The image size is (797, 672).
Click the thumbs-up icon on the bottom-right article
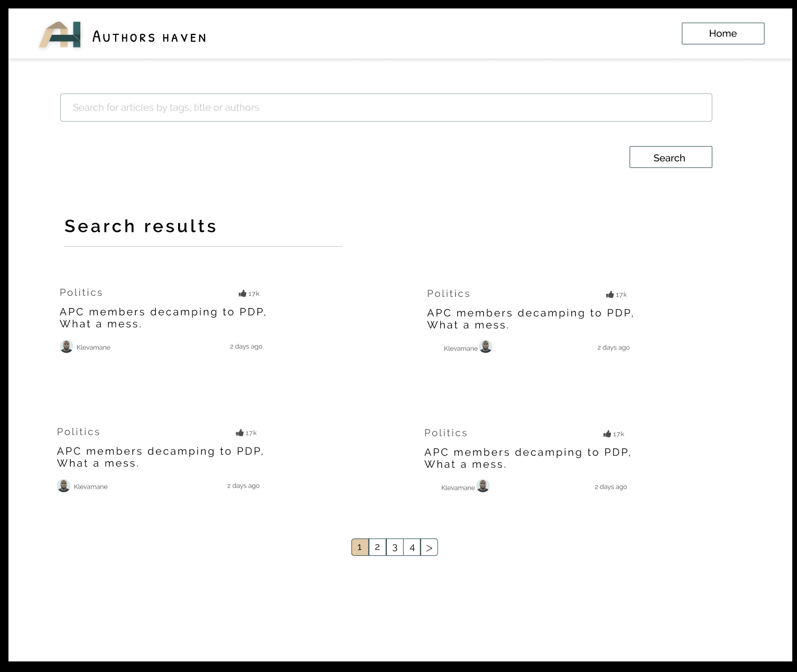point(607,433)
